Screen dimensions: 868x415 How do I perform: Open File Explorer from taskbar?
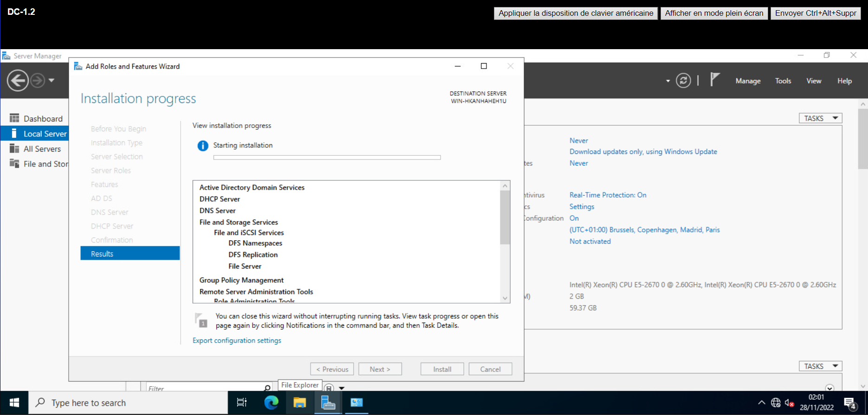[x=299, y=402]
